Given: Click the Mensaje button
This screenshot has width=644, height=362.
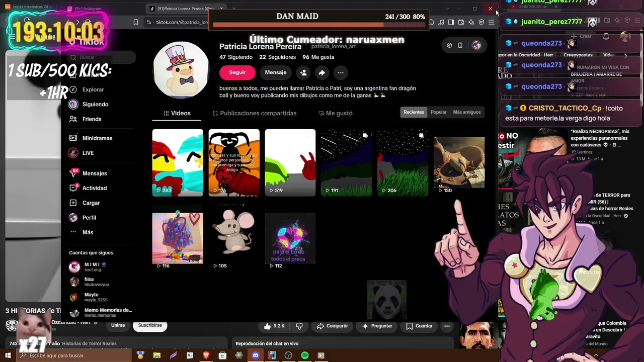Looking at the screenshot, I should coord(276,72).
